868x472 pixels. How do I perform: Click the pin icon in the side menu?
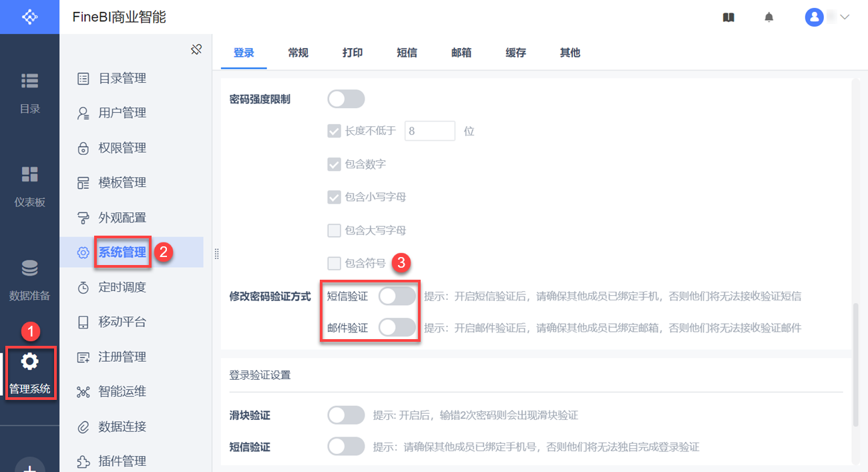point(196,49)
